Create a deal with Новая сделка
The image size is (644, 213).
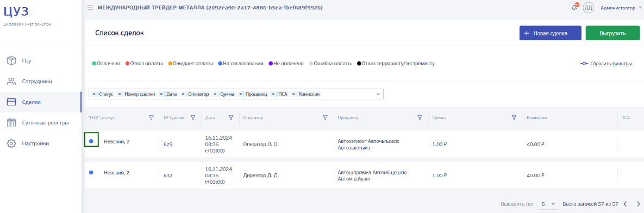tap(551, 33)
